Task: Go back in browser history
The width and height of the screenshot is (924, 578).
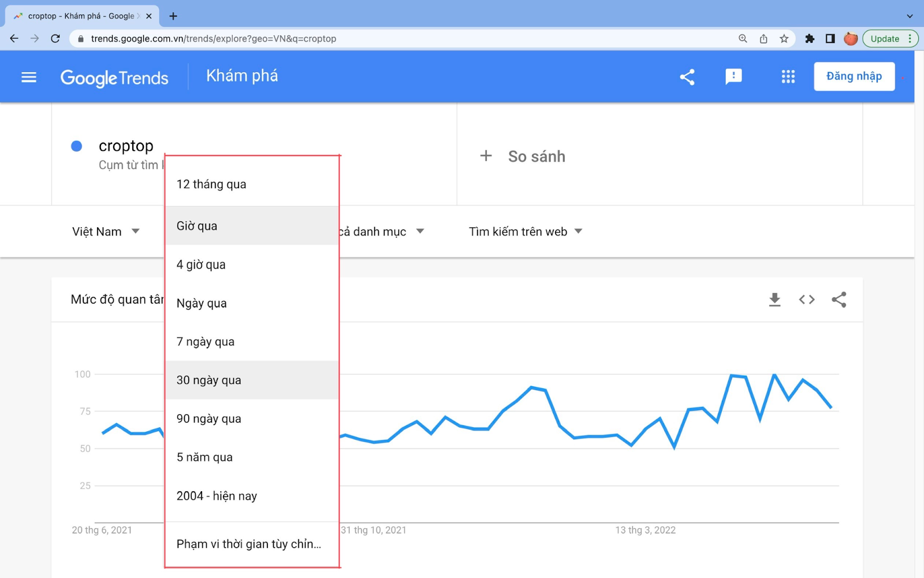Action: [14, 39]
